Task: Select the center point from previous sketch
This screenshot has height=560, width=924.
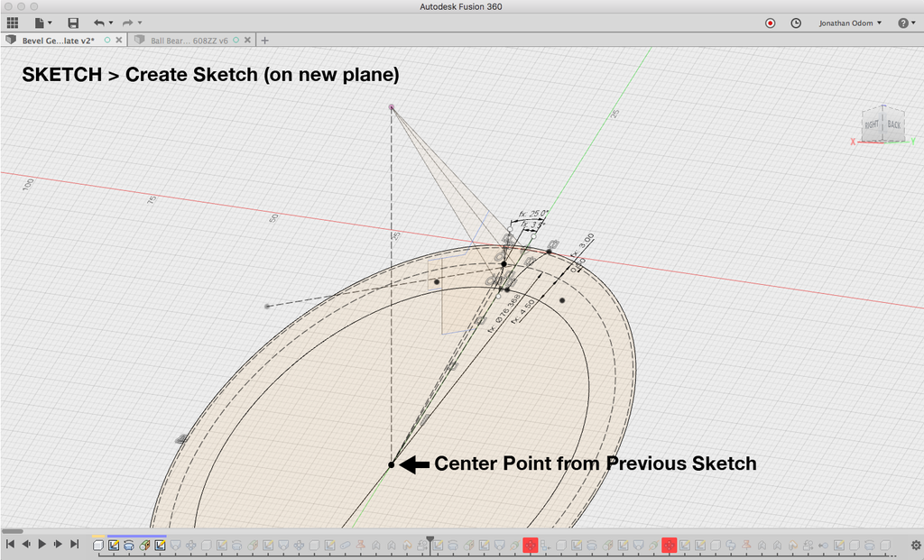Action: click(392, 464)
